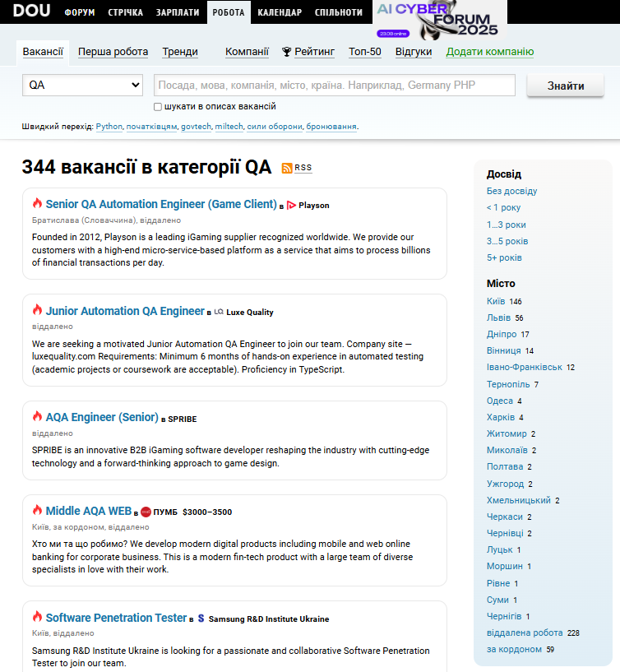620x672 pixels.
Task: Click the DOU logo in header
Action: (31, 12)
